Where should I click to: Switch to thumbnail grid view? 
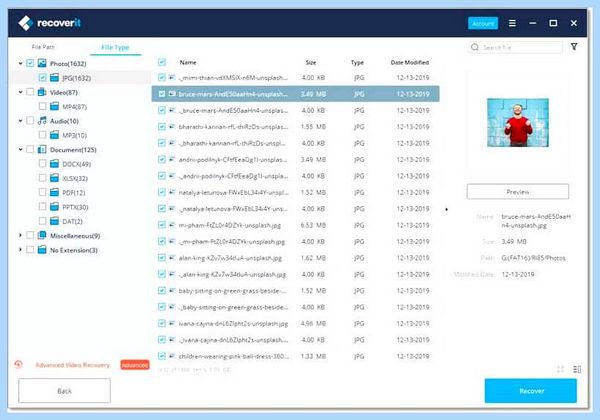pos(561,369)
